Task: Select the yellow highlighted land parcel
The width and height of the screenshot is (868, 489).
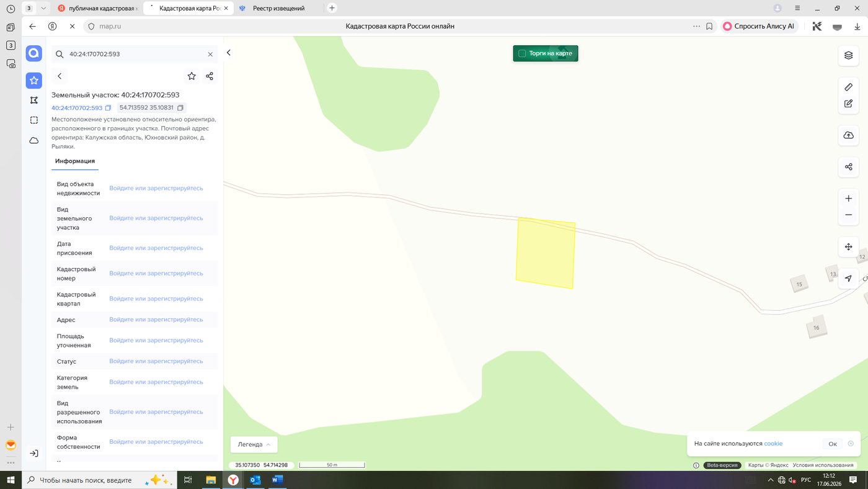Action: pos(546,253)
